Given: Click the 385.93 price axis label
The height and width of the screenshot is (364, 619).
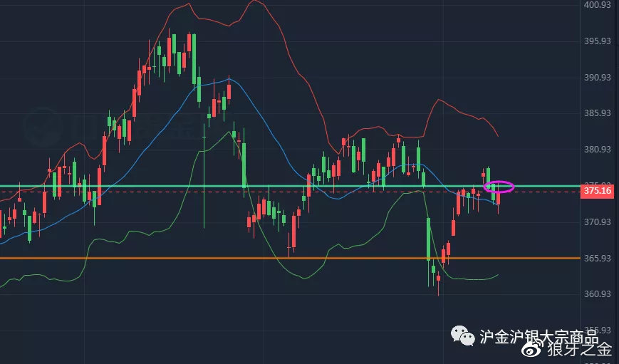Looking at the screenshot, I should [597, 113].
